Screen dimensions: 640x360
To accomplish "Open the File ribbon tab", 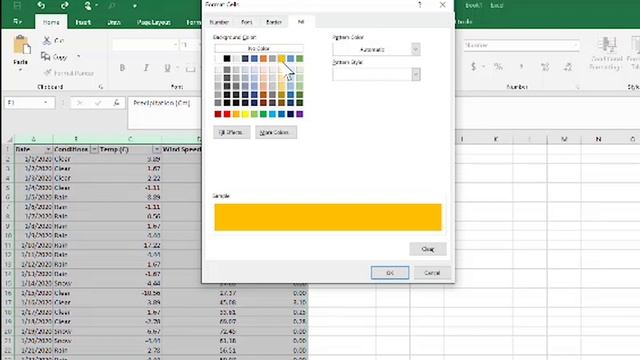I will (x=18, y=22).
